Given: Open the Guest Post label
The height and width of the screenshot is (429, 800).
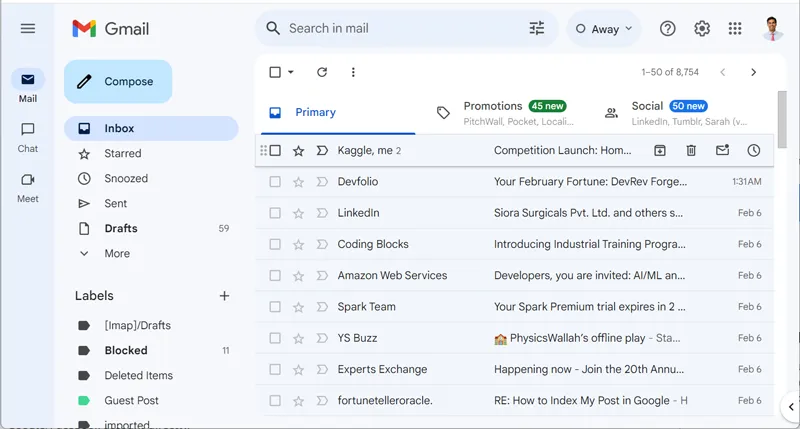Looking at the screenshot, I should 151,400.
